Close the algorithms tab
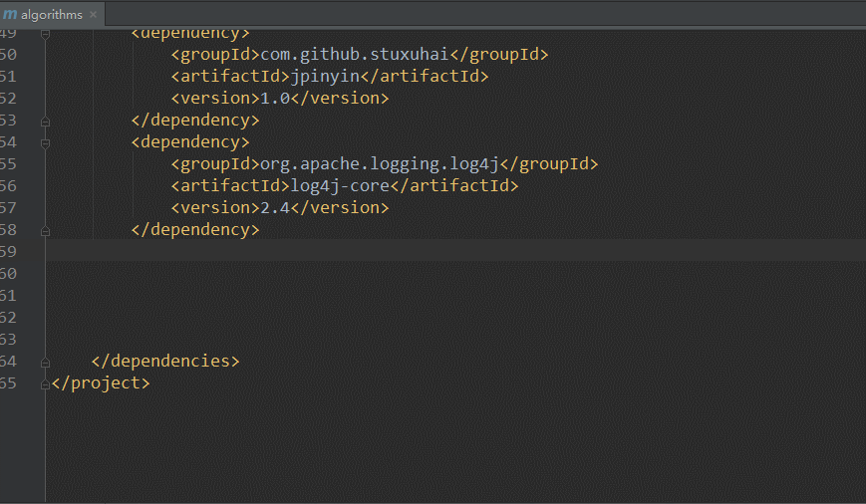 click(94, 14)
